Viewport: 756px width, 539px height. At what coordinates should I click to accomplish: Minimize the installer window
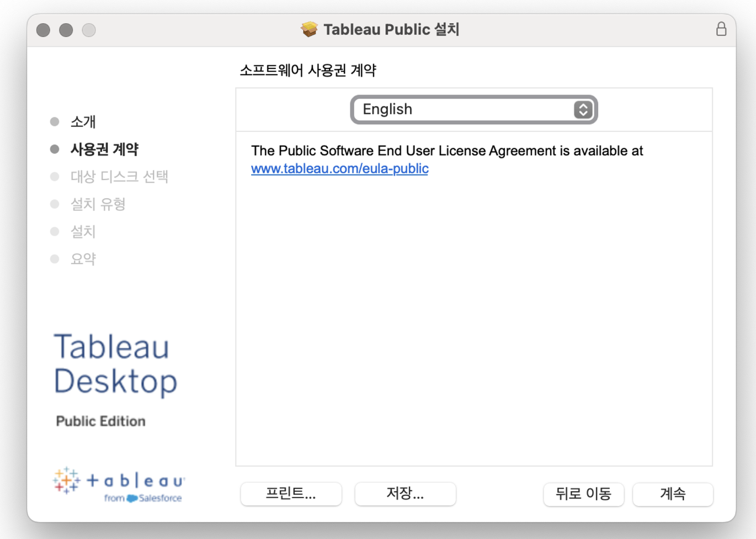[66, 30]
